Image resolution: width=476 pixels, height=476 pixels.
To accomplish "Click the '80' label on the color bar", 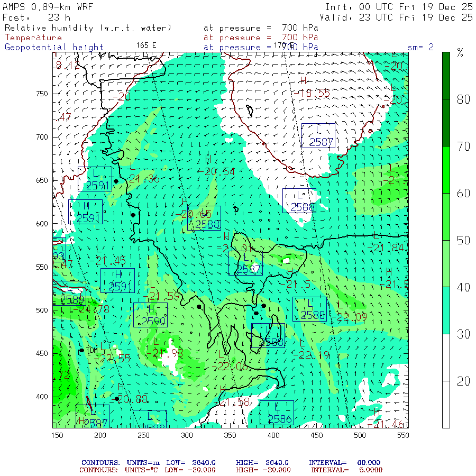I will tap(463, 99).
